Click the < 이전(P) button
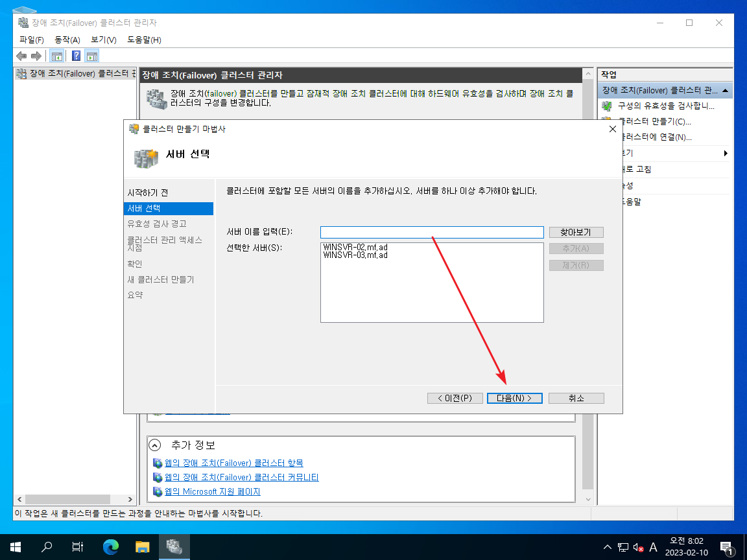The height and width of the screenshot is (560, 747). click(x=455, y=398)
